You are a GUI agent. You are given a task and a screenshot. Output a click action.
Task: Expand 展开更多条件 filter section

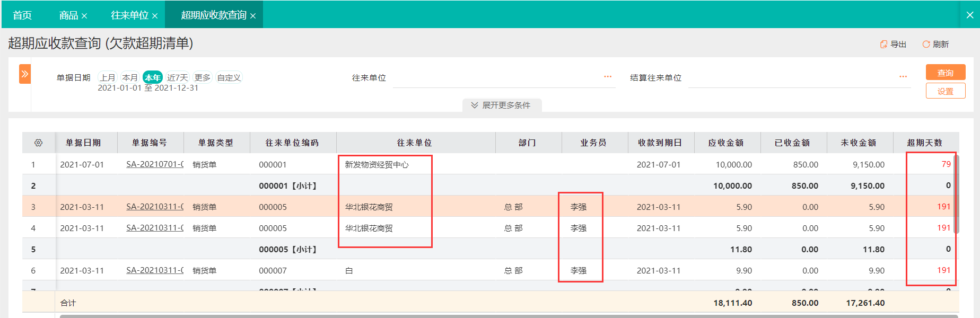click(502, 105)
